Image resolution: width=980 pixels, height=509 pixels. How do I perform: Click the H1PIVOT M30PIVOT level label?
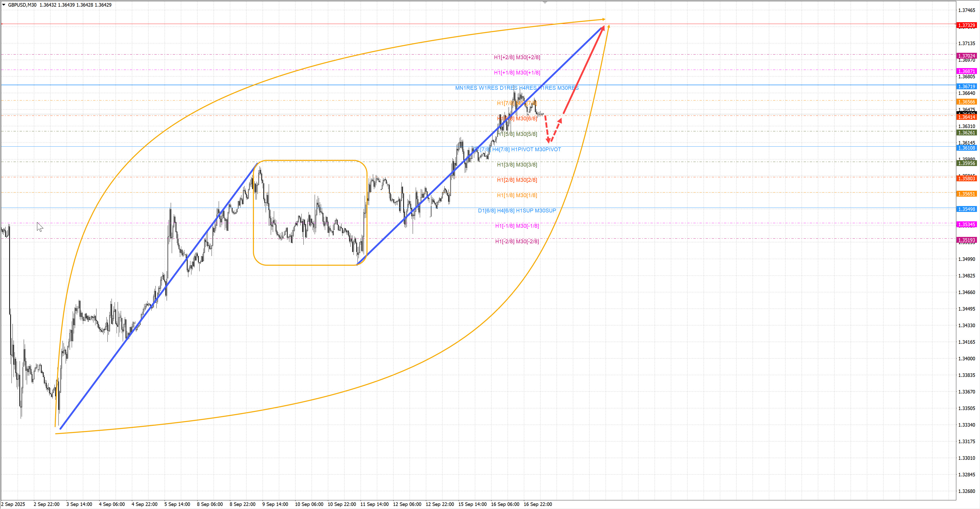(536, 149)
